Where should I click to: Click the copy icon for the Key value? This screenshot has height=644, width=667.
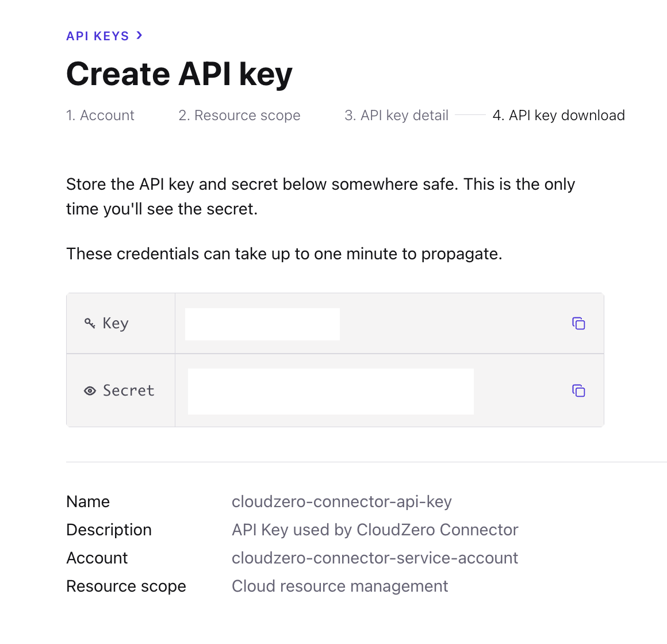point(578,323)
